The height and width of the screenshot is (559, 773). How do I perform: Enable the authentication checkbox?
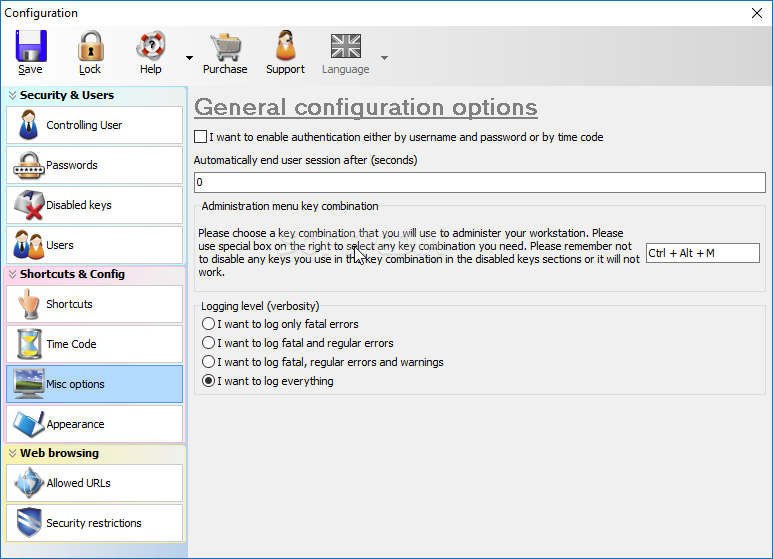pyautogui.click(x=201, y=137)
